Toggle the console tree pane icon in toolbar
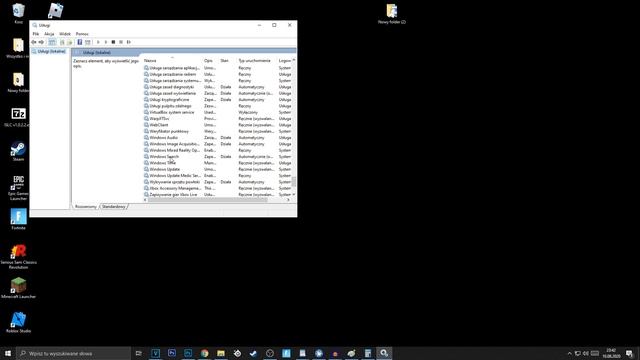640x360 pixels. (x=52, y=42)
